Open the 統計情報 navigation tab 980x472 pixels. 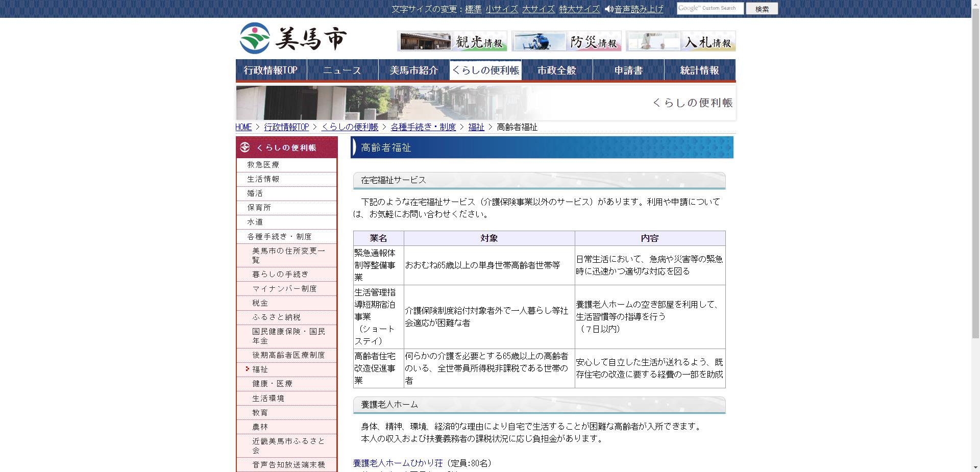click(x=699, y=70)
